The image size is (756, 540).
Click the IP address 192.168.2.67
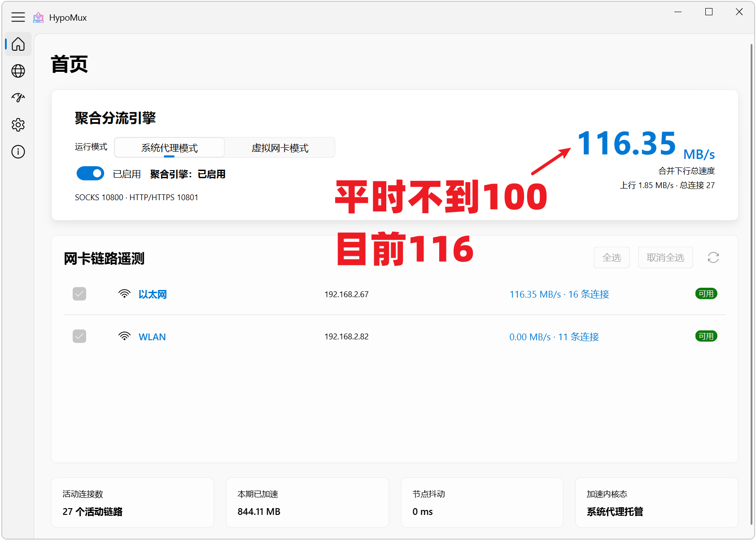click(346, 294)
